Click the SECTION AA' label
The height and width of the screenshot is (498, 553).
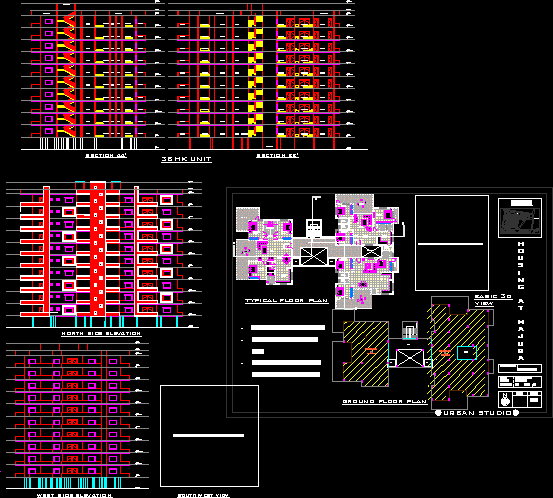click(x=106, y=156)
